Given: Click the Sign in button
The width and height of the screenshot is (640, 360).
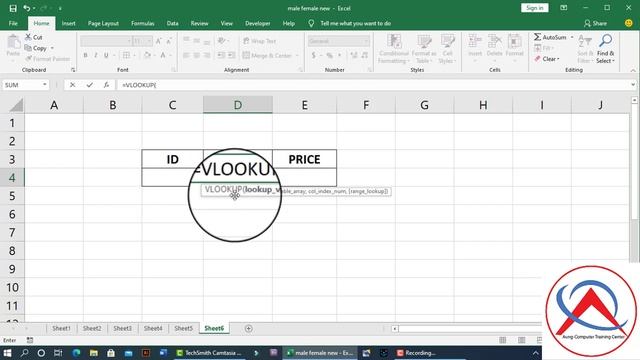Looking at the screenshot, I should point(534,8).
